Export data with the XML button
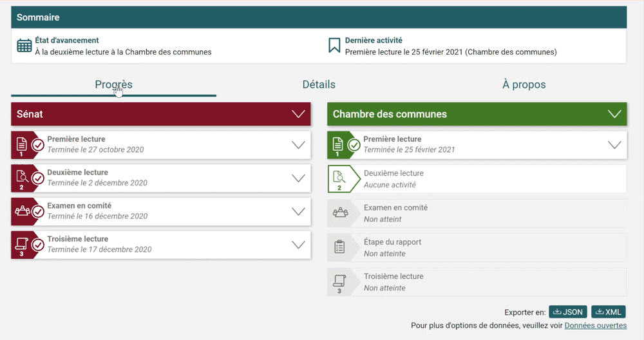This screenshot has width=644, height=340. click(x=608, y=312)
